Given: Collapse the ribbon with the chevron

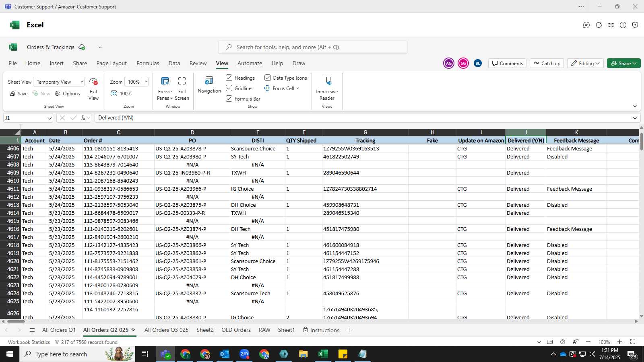Looking at the screenshot, I should 635,106.
